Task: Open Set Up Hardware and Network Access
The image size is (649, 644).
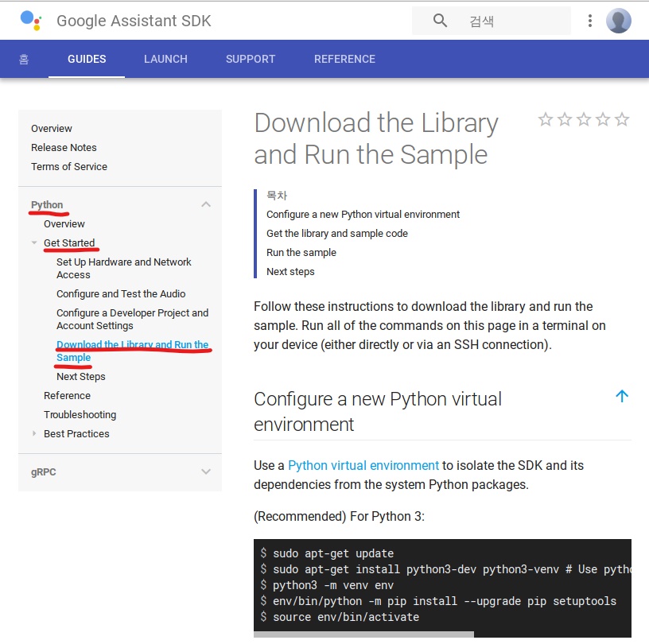Action: (124, 268)
